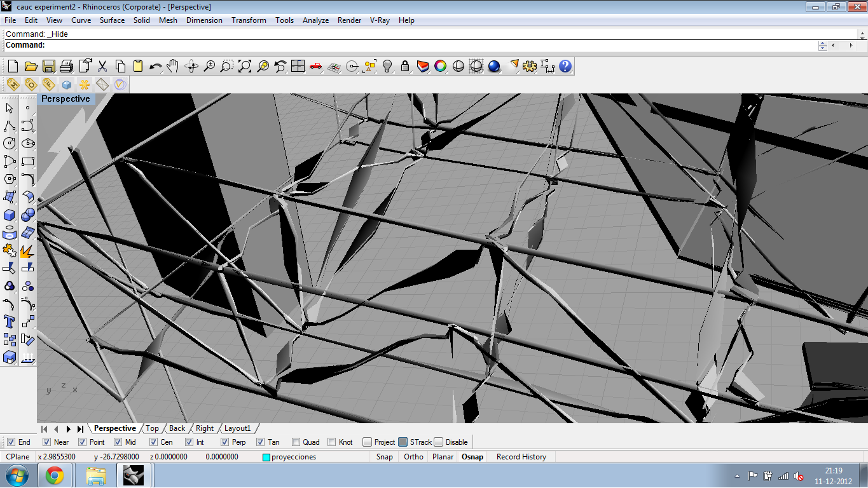Open Help with the question mark icon
Image resolution: width=868 pixels, height=488 pixels.
[565, 66]
